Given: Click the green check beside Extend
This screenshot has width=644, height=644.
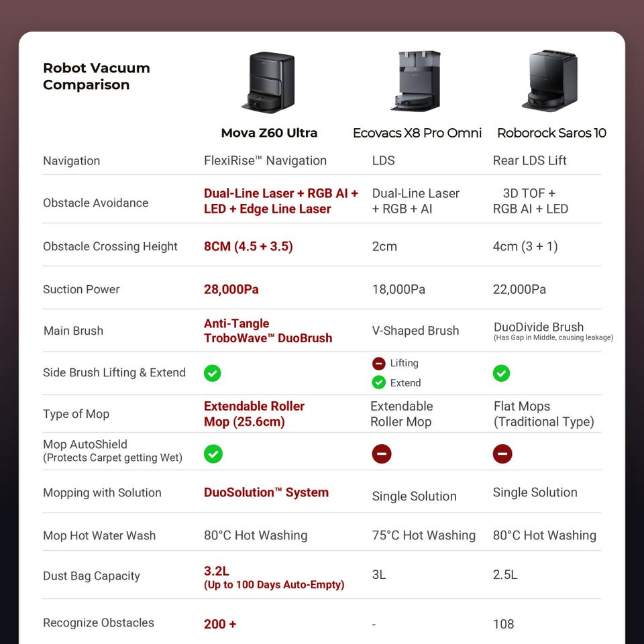Looking at the screenshot, I should pyautogui.click(x=379, y=382).
